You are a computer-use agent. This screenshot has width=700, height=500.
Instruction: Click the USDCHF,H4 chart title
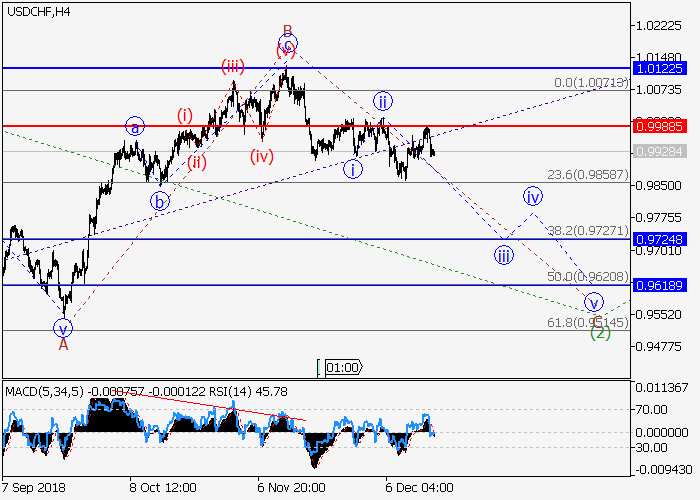point(37,11)
